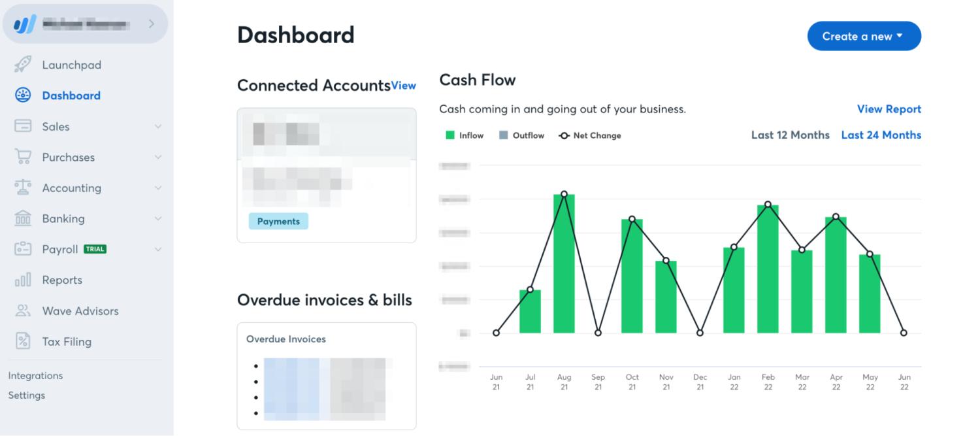Viewport: 980px width, 436px height.
Task: Click the Banking building icon
Action: [x=23, y=218]
